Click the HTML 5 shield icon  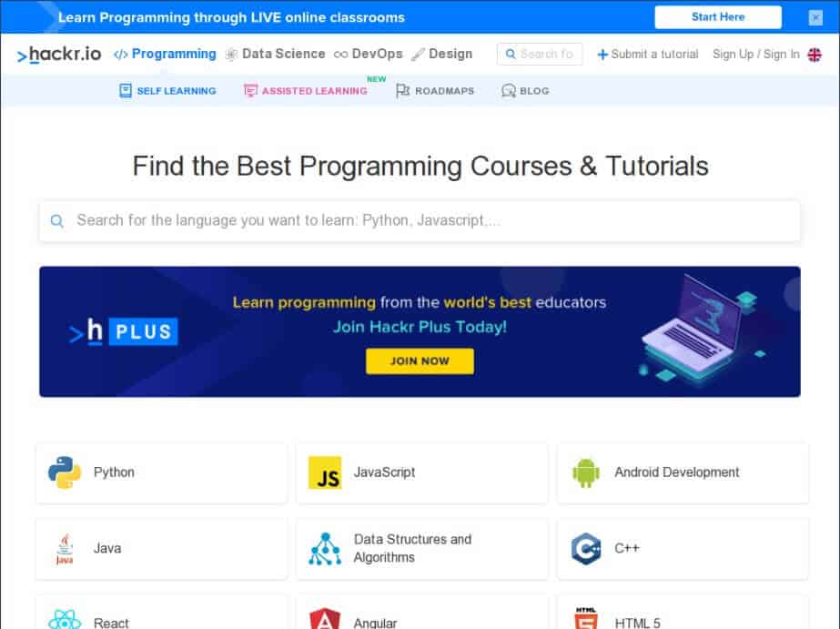click(x=585, y=618)
